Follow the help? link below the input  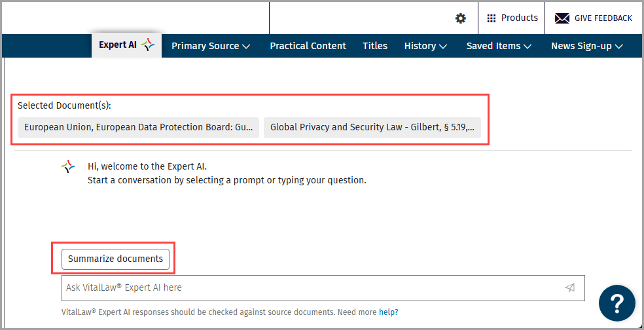[x=389, y=312]
